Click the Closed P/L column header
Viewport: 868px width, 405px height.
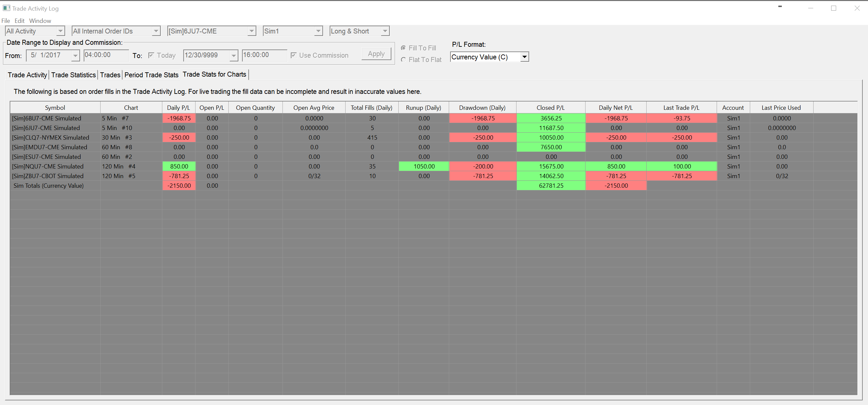click(x=550, y=107)
